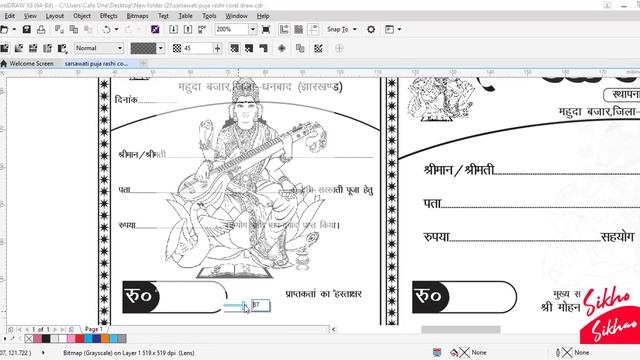Expand the Snap To dropdown

tap(355, 29)
